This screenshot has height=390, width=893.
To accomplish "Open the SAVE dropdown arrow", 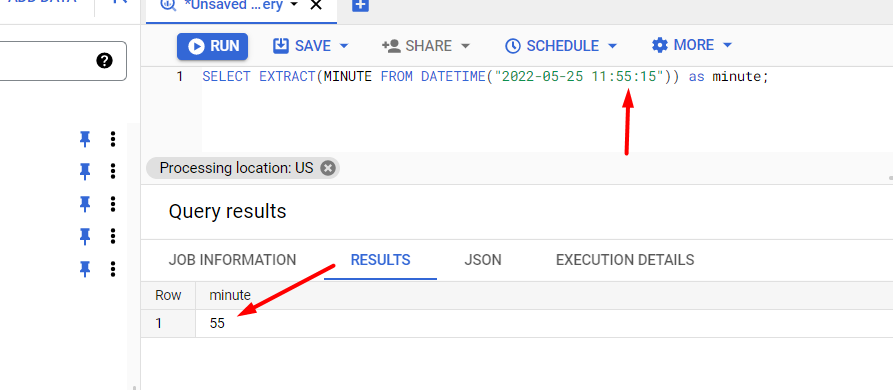I will 344,46.
